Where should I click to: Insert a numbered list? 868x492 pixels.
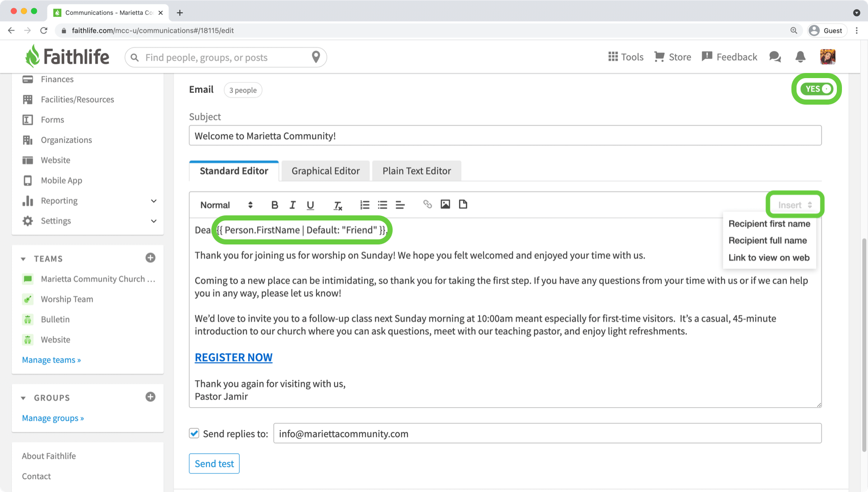point(365,205)
